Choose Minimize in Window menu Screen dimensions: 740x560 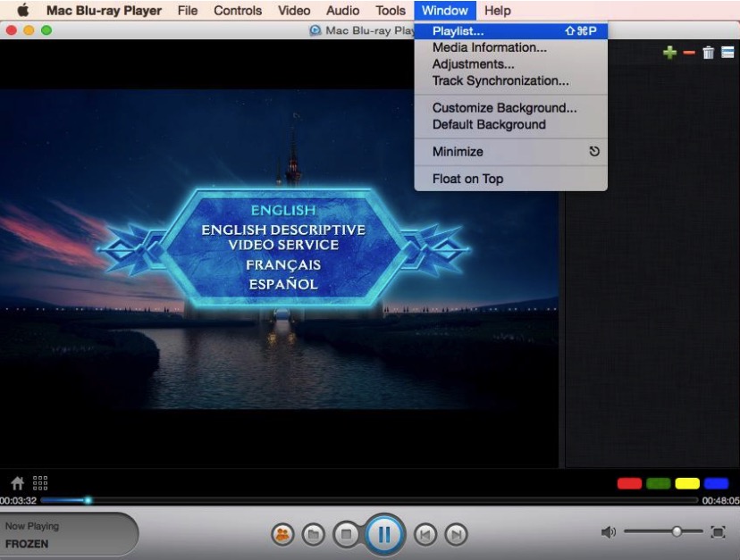[x=510, y=152]
